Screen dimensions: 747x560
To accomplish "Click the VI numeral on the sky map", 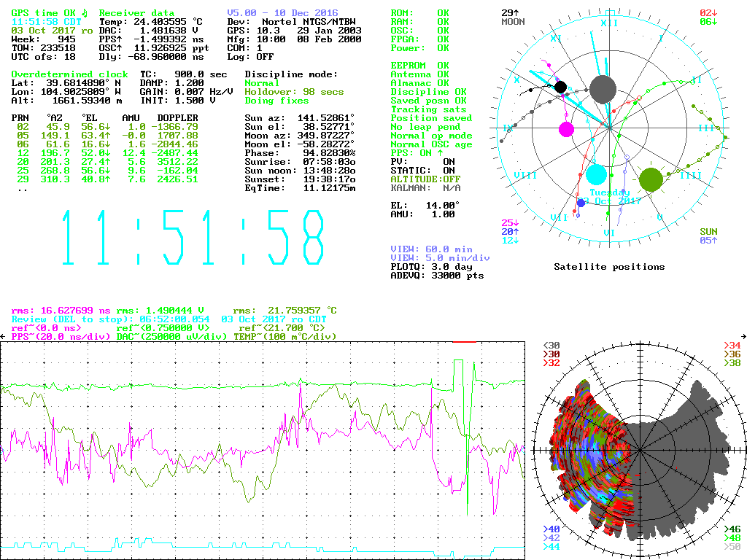I will pyautogui.click(x=609, y=233).
